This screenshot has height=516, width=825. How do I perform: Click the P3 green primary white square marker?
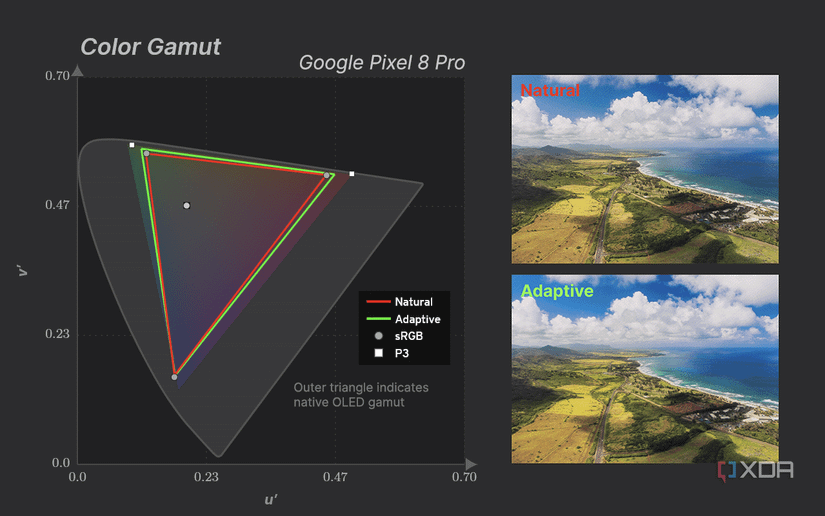tap(132, 145)
